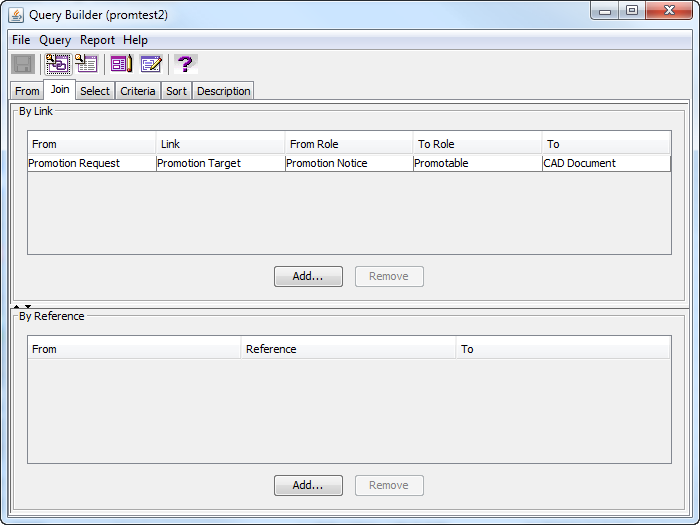This screenshot has height=525, width=700.
Task: Open the File menu
Action: [21, 40]
